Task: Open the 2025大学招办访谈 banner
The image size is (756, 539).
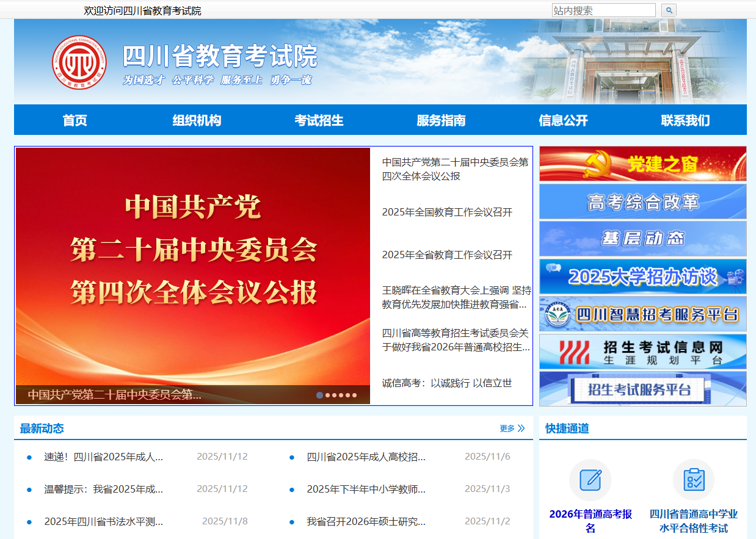Action: tap(642, 277)
